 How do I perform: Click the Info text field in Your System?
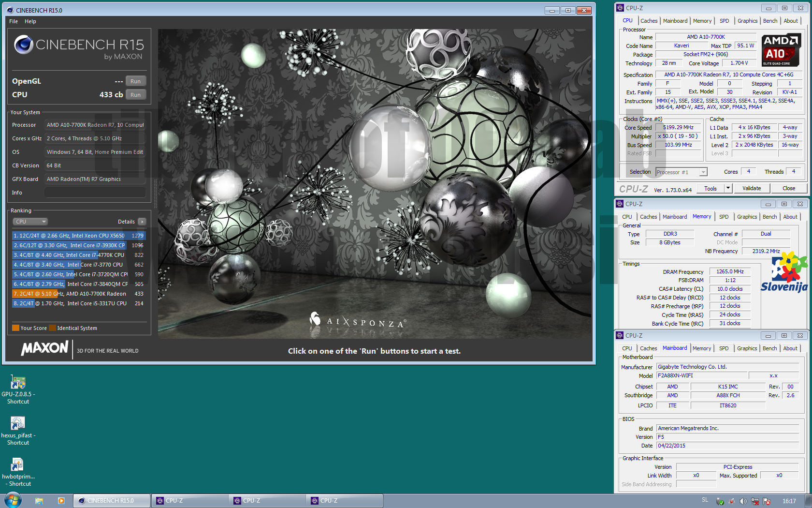click(95, 193)
